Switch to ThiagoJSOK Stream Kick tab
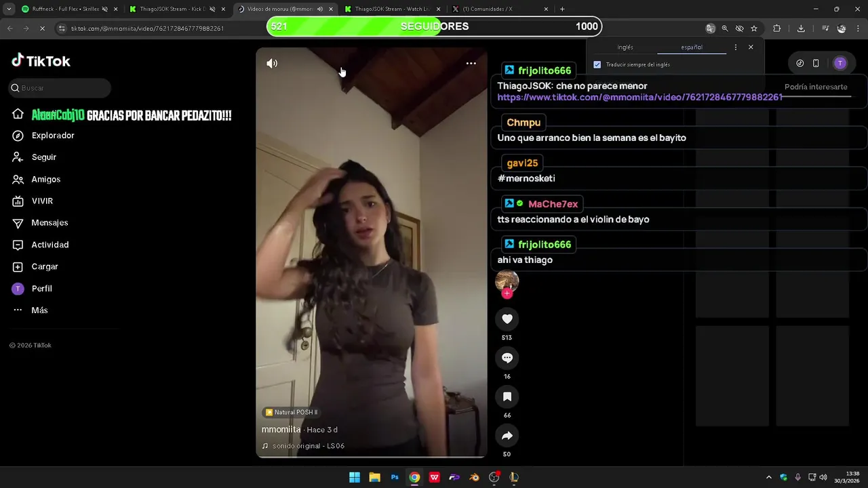Image resolution: width=868 pixels, height=488 pixels. pos(178,9)
